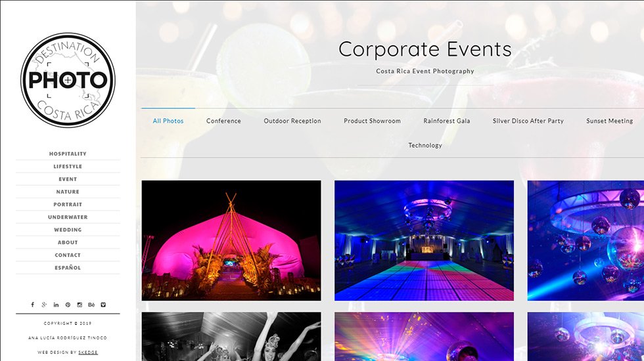This screenshot has height=361, width=644.
Task: Click the Destination Photo Costa Rica logo
Action: coord(68,80)
